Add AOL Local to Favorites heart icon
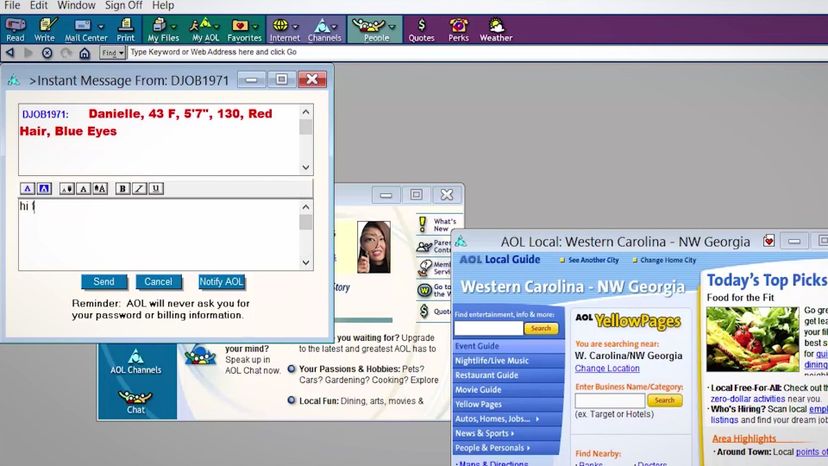828x466 pixels. click(769, 241)
